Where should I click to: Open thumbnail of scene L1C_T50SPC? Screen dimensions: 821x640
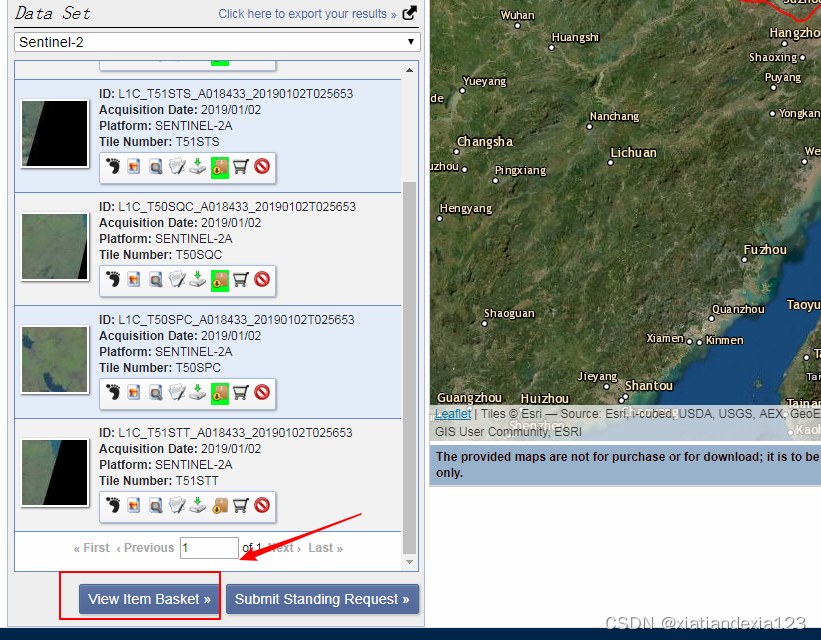[x=55, y=360]
